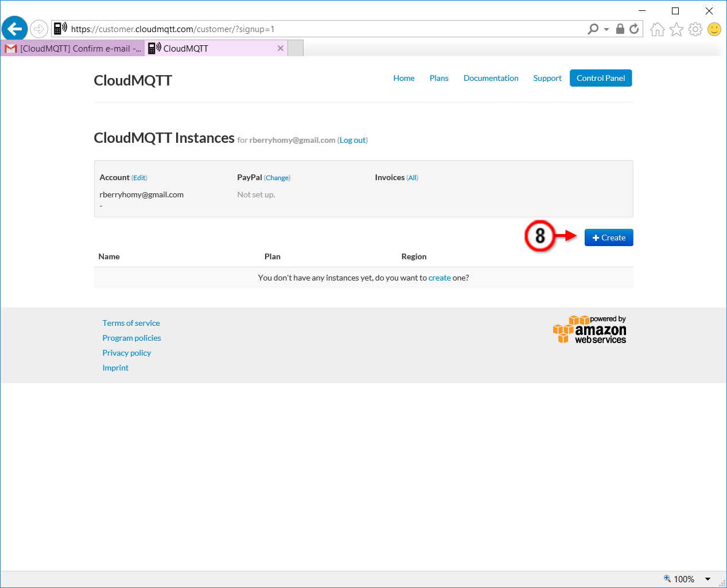Click the smiley feedback icon

pyautogui.click(x=714, y=29)
